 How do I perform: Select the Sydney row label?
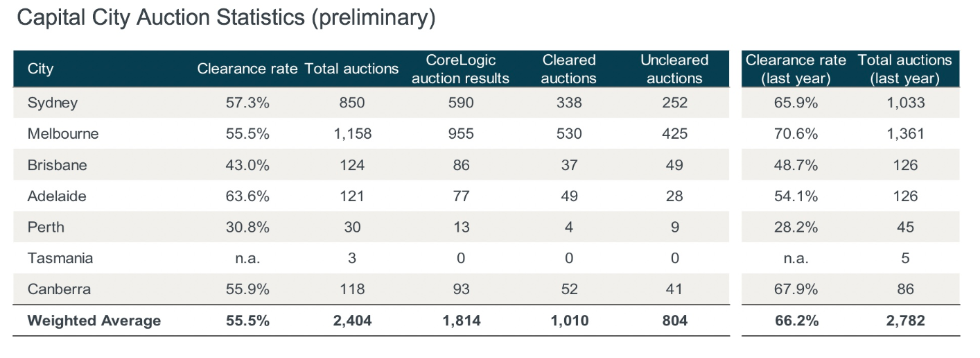pos(53,103)
